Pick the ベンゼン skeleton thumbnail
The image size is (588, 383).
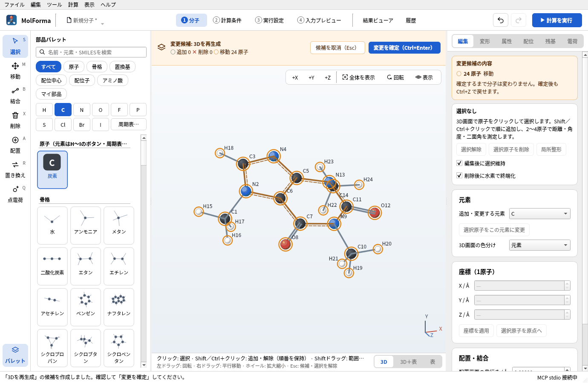(x=86, y=307)
